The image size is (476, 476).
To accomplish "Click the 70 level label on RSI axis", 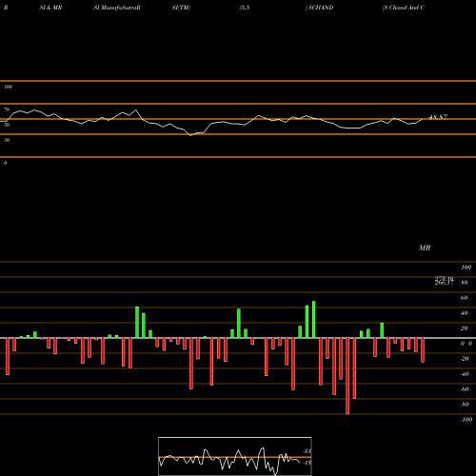I will click(7, 109).
